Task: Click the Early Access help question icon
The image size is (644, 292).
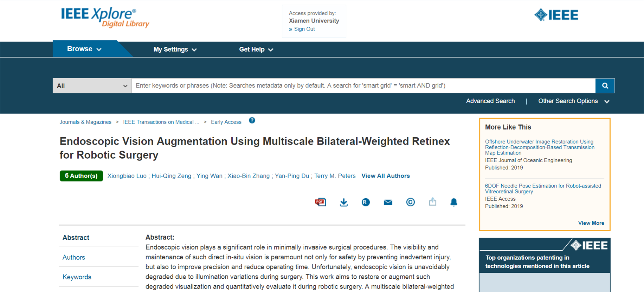Action: click(252, 121)
